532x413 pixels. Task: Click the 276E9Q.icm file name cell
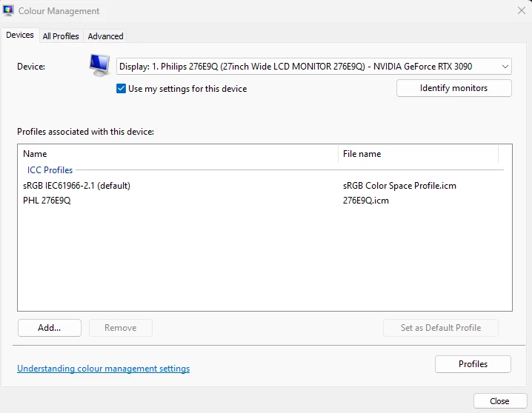366,201
